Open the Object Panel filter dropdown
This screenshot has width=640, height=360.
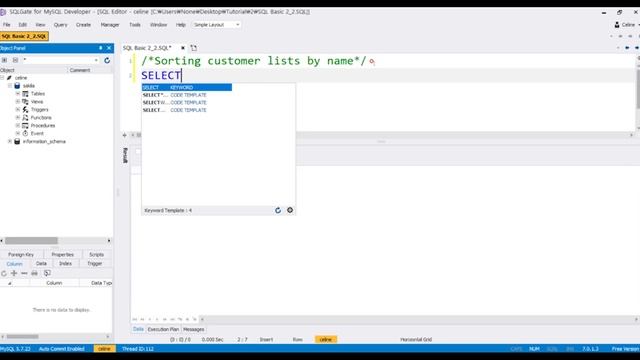pyautogui.click(x=96, y=60)
